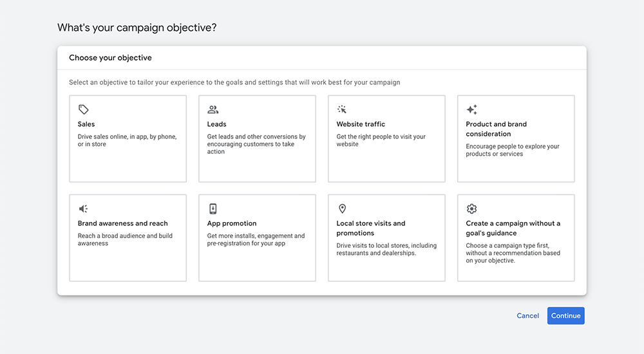Pick the Product and brand consideration heading

click(x=496, y=129)
